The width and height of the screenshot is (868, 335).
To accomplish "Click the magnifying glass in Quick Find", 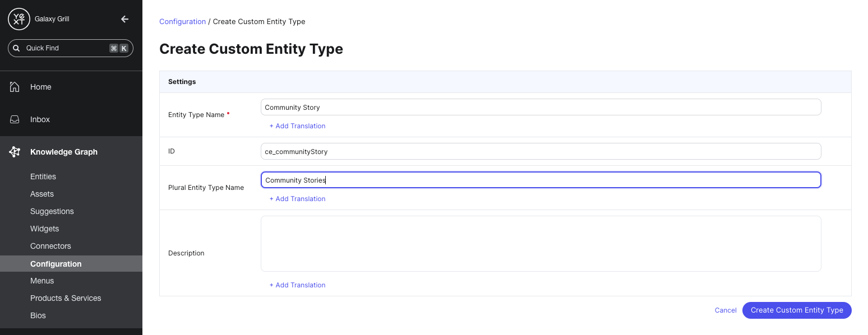I will coord(16,48).
